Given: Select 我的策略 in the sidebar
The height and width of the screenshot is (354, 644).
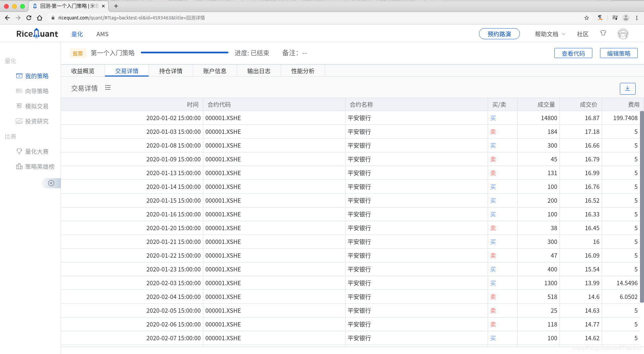Looking at the screenshot, I should click(x=32, y=76).
